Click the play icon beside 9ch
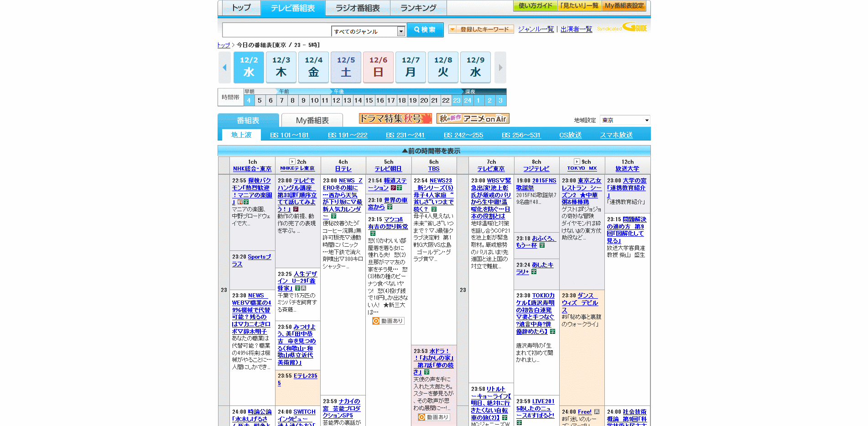Viewport: 868px width, 426px height. coord(577,161)
